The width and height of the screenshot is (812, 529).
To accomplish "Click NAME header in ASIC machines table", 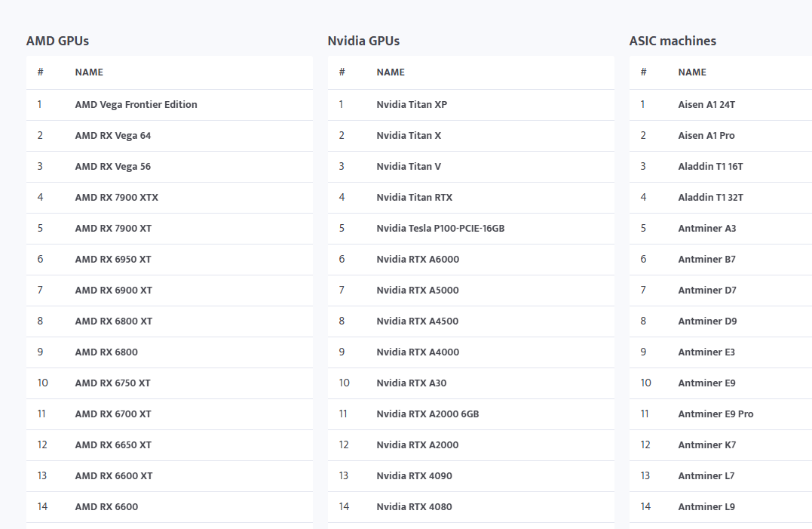I will pyautogui.click(x=692, y=72).
